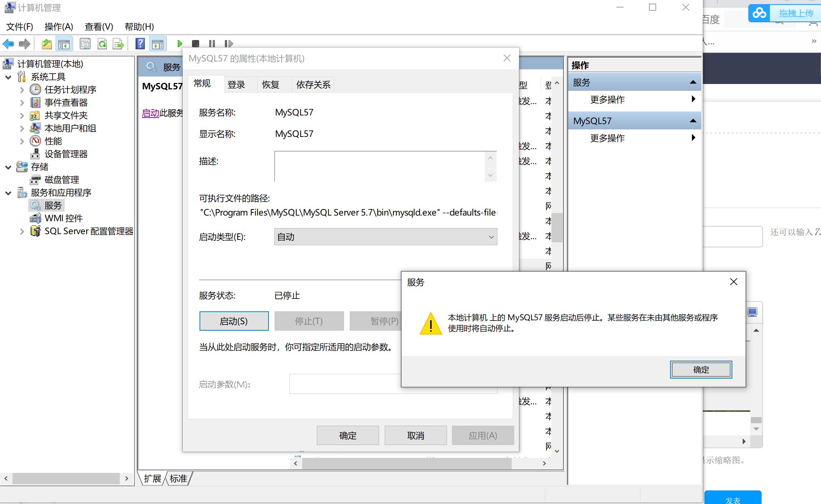
Task: Click the cloud upload icon (拖拽上传)
Action: 759,14
